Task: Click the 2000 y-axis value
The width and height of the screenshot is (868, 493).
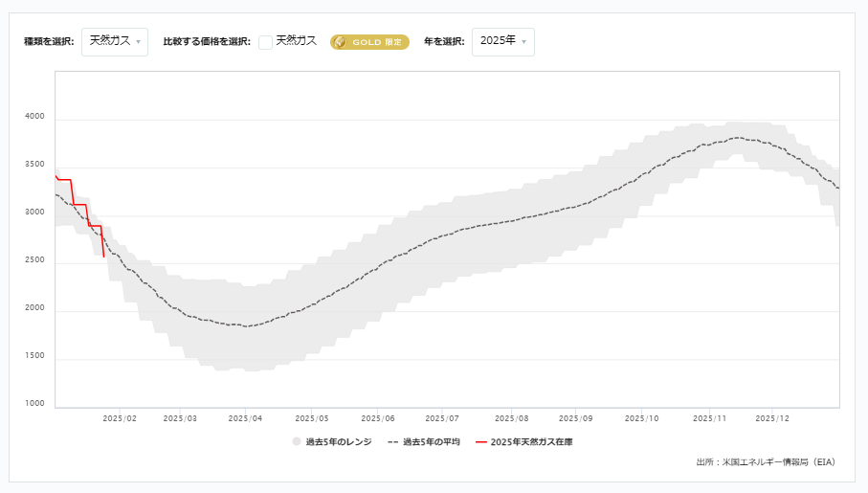Action: [x=34, y=308]
